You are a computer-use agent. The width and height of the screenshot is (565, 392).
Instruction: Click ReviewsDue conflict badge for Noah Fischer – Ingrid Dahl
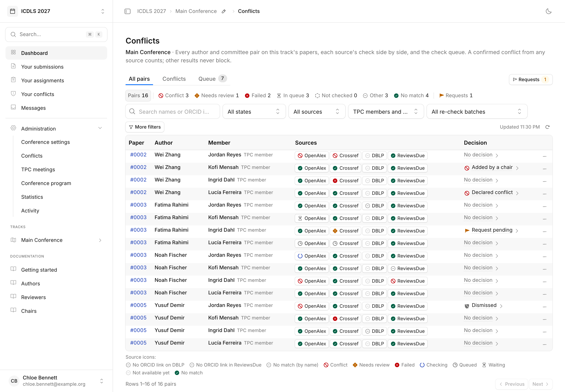coord(408,281)
